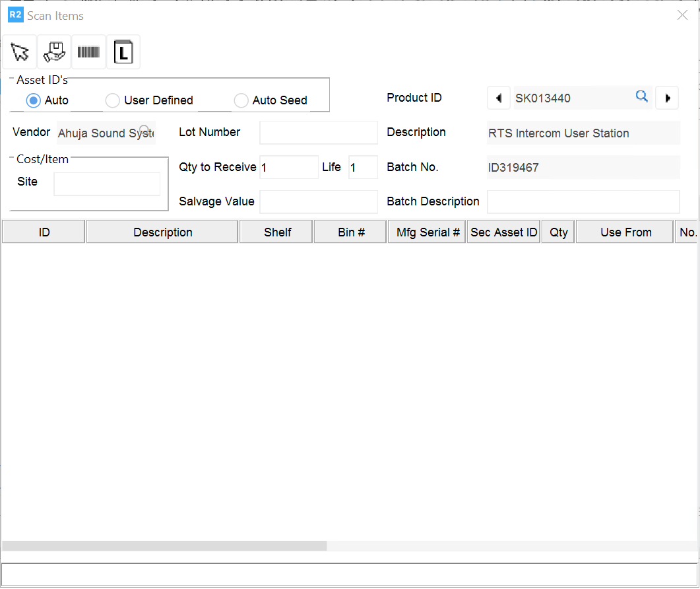The width and height of the screenshot is (700, 589).
Task: Click the horizontal scrollbar at grid bottom
Action: point(164,546)
